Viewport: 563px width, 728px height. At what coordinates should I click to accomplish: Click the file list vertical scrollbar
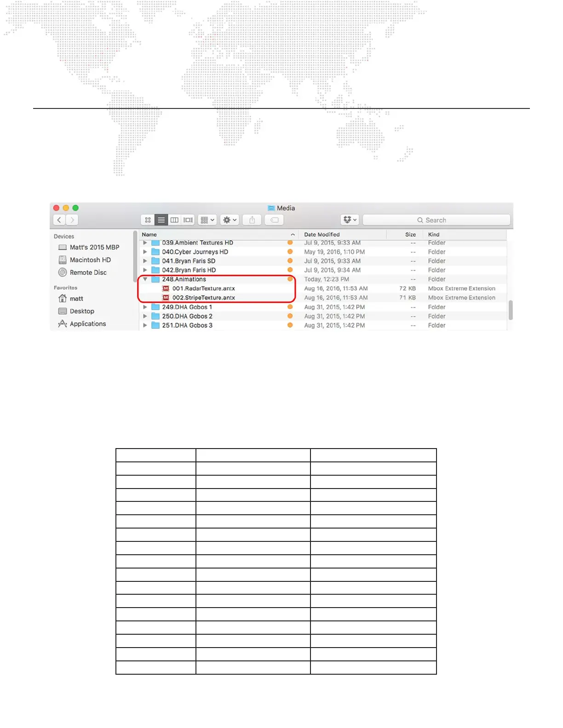click(x=511, y=310)
